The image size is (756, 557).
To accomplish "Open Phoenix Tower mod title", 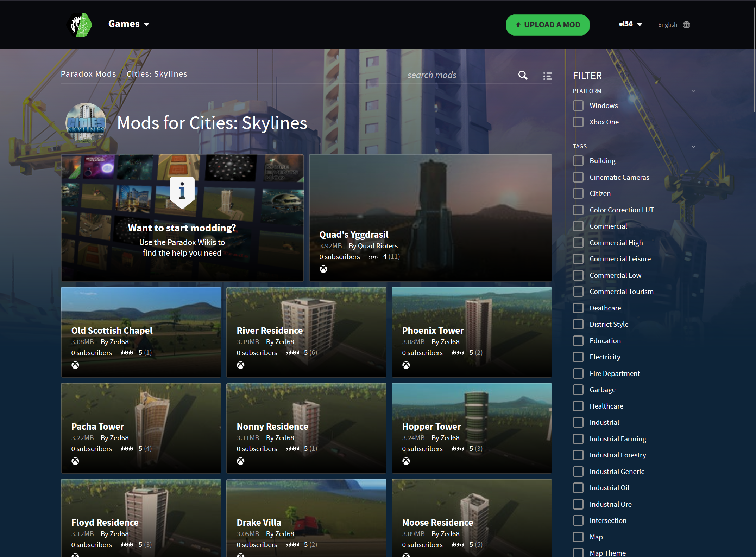I will tap(433, 331).
